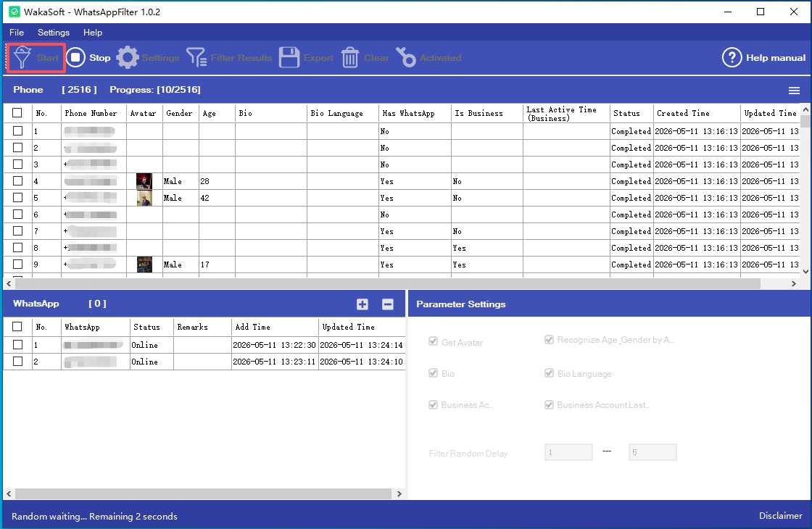Click the Age column header
The height and width of the screenshot is (529, 812).
pyautogui.click(x=210, y=113)
